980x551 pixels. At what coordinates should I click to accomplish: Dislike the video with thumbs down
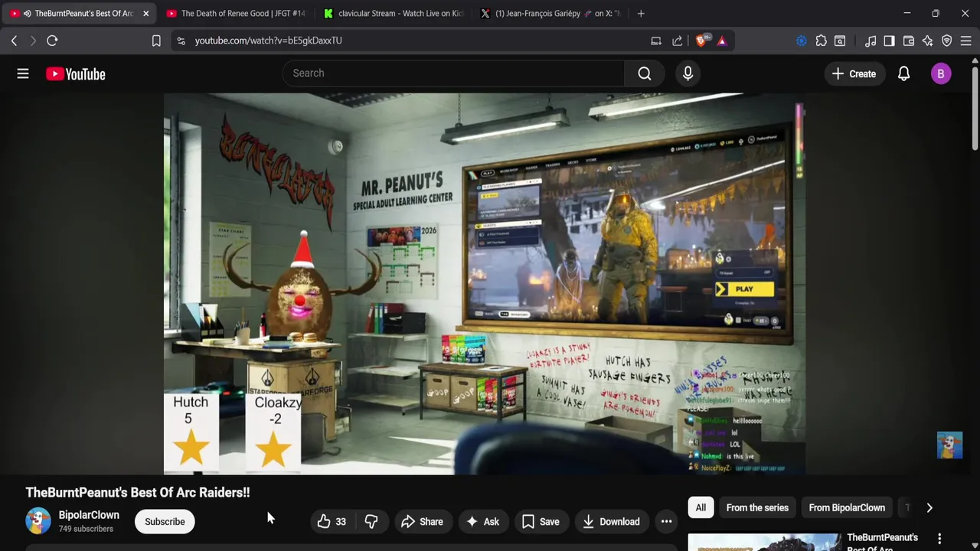[371, 522]
